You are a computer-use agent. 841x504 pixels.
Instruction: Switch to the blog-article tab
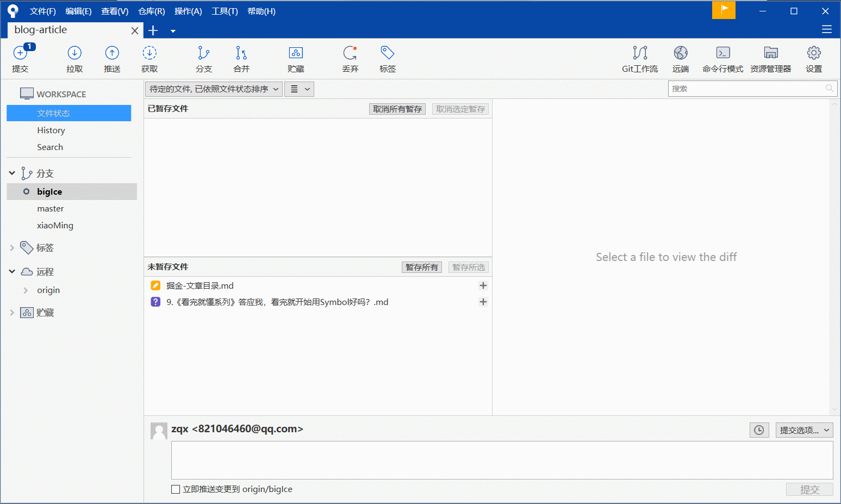(75, 30)
